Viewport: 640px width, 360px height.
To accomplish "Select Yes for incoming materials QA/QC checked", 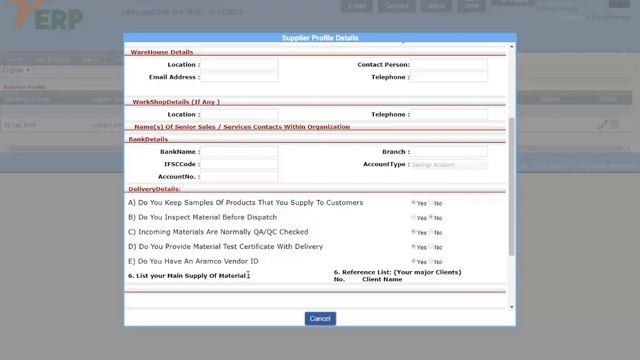I will tap(413, 232).
